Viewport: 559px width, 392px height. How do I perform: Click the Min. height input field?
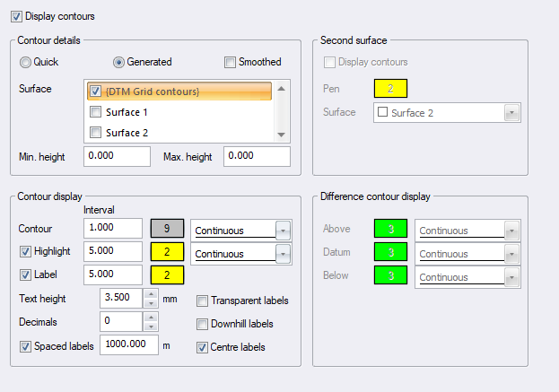pos(117,157)
